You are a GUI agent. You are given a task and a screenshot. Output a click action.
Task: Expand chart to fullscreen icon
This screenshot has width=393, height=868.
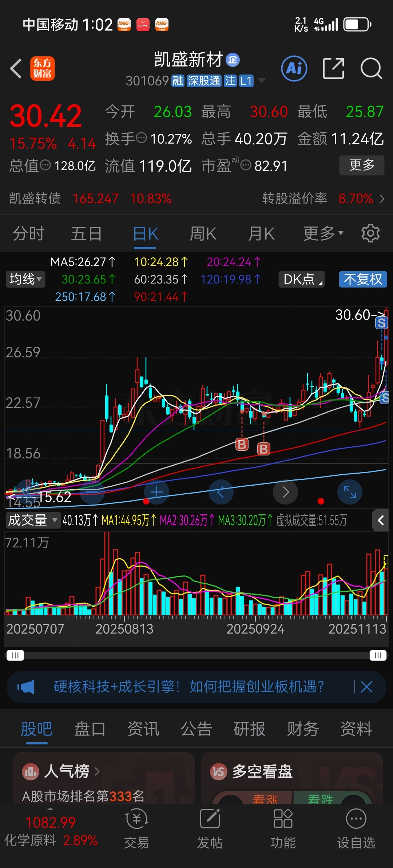(x=350, y=492)
